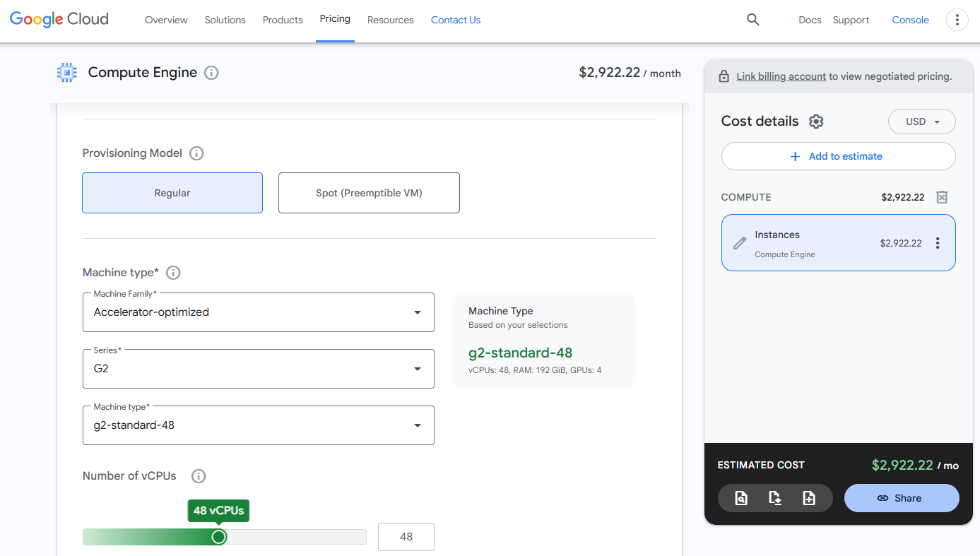Open the Support link
This screenshot has height=556, width=980.
click(851, 20)
